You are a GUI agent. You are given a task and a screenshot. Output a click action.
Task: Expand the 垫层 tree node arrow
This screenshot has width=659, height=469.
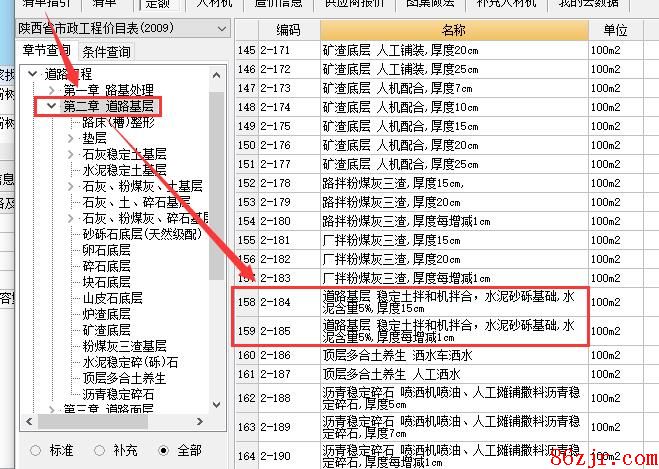[70, 138]
